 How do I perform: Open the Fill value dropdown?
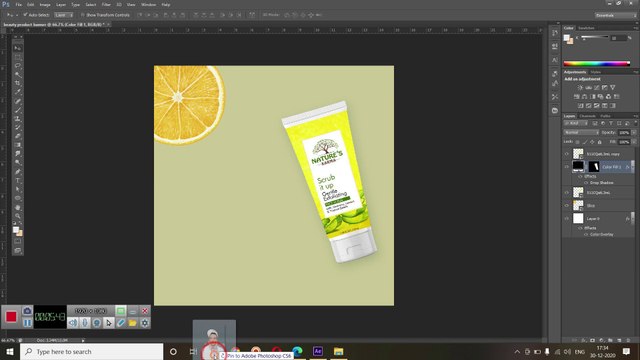634,142
